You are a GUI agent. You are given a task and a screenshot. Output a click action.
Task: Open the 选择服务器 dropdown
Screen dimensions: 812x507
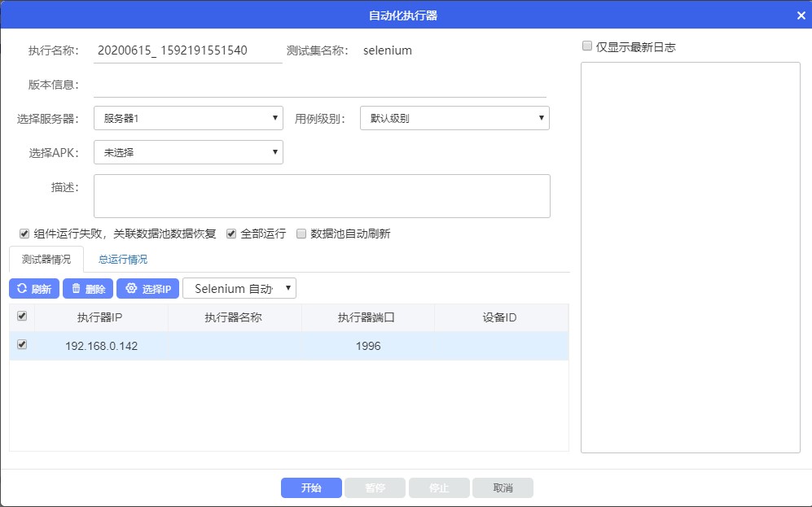tap(188, 119)
